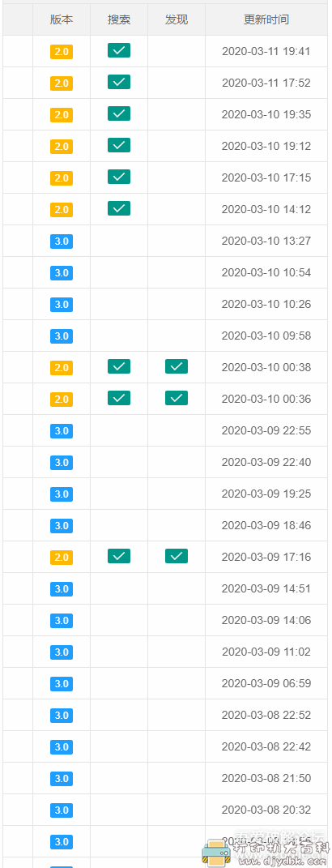Click the 3.0 badge dated 2020-03-09 22:55
Image resolution: width=332 pixels, height=868 pixels.
[62, 430]
